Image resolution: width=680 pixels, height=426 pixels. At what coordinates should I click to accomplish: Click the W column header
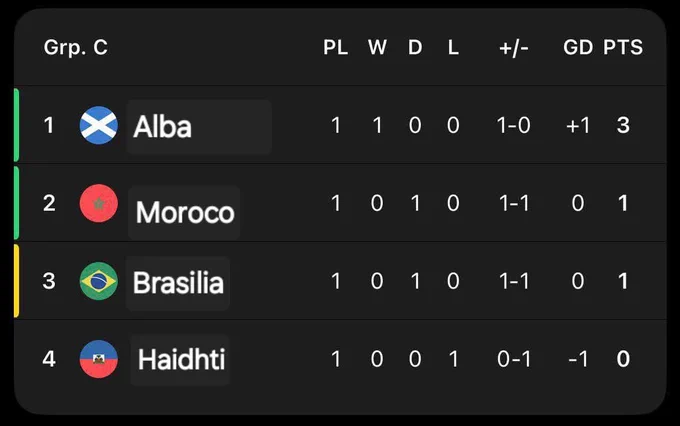click(377, 47)
